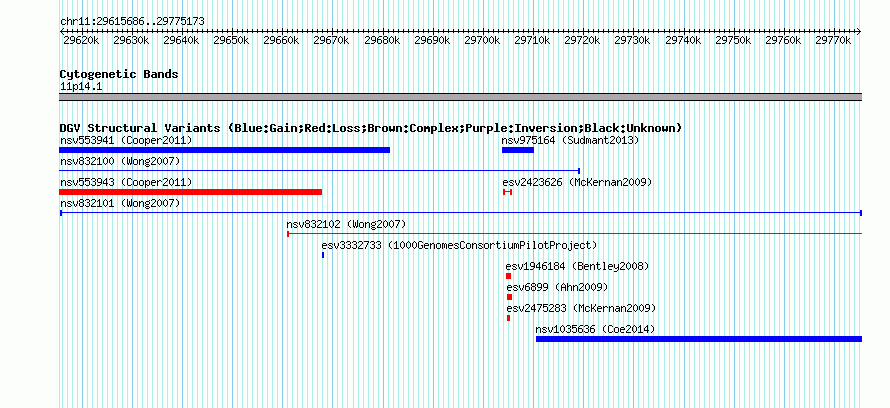
Task: Select the thick red nsv553943 loss bar
Action: click(x=191, y=192)
